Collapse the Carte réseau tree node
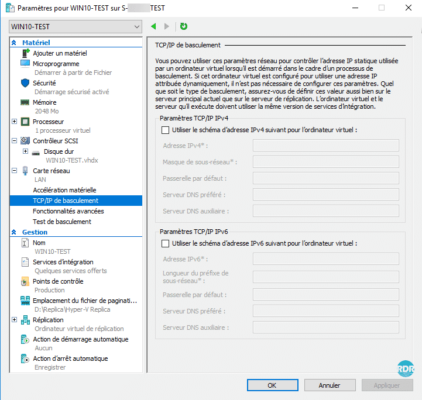422x400 pixels. pos(14,171)
